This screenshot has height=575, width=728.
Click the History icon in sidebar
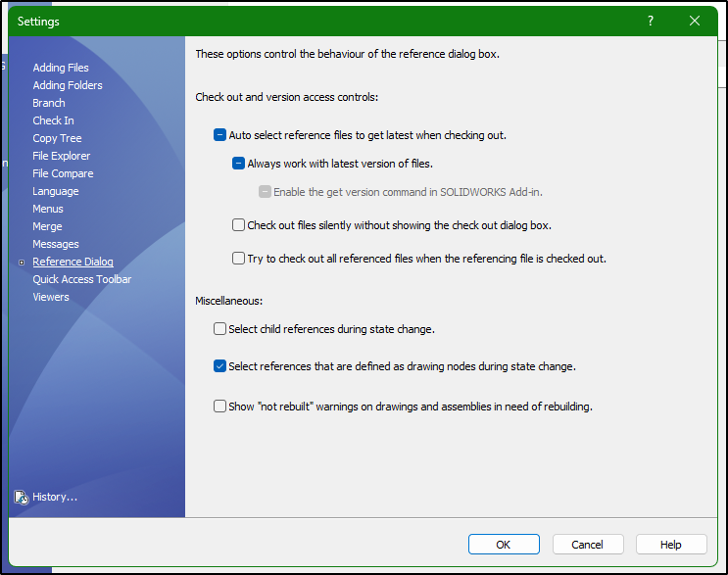click(22, 497)
